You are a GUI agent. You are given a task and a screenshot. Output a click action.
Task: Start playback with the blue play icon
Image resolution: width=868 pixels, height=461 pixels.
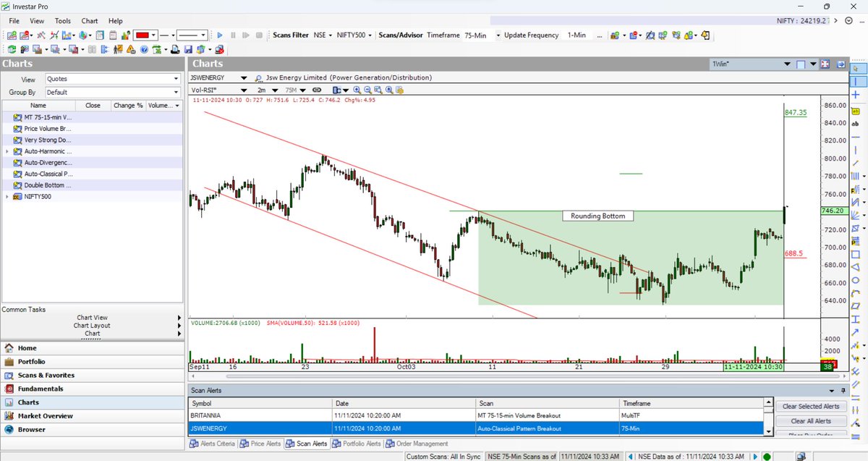pyautogui.click(x=220, y=35)
